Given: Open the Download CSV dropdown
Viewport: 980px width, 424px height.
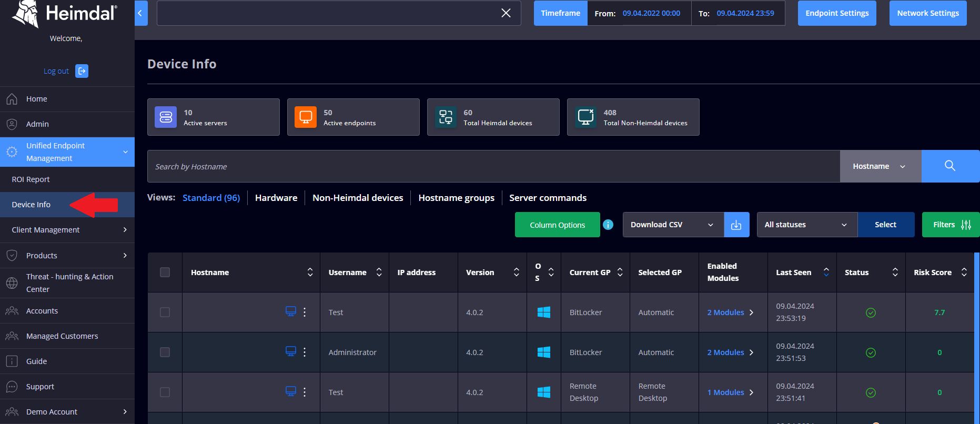Looking at the screenshot, I should click(x=673, y=225).
